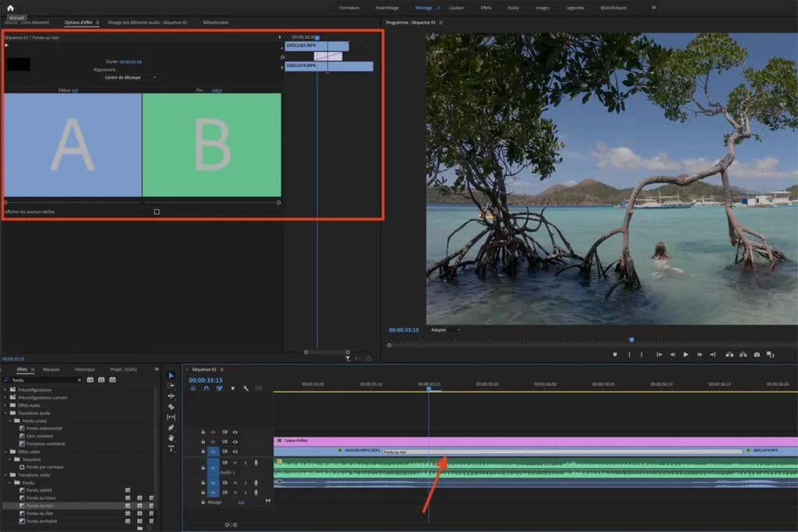Step forward one frame in Program monitor
Screen dimensions: 798x532
[700, 354]
